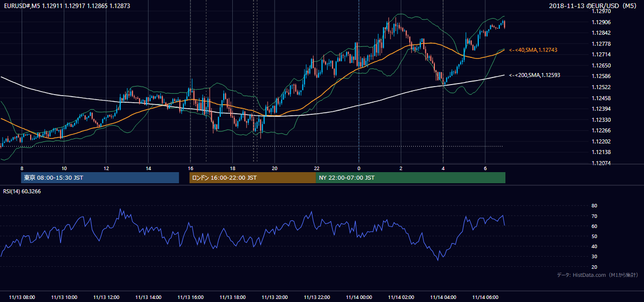Click the hour label 12 under the price chart
Image resolution: width=644 pixels, height=302 pixels.
pyautogui.click(x=106, y=168)
